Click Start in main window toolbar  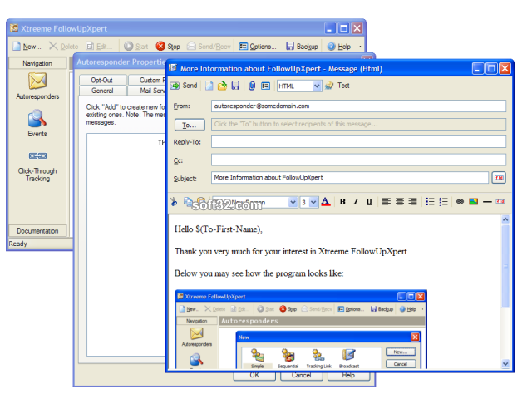pos(136,47)
